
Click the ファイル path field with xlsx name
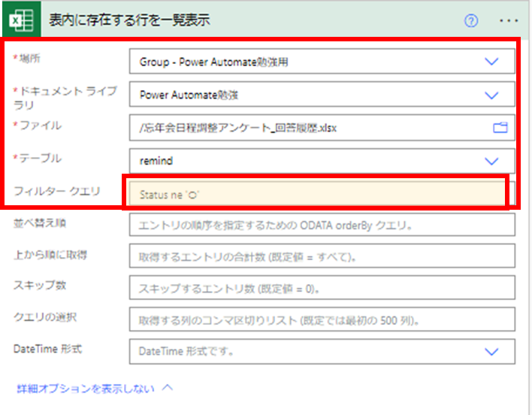click(x=322, y=128)
